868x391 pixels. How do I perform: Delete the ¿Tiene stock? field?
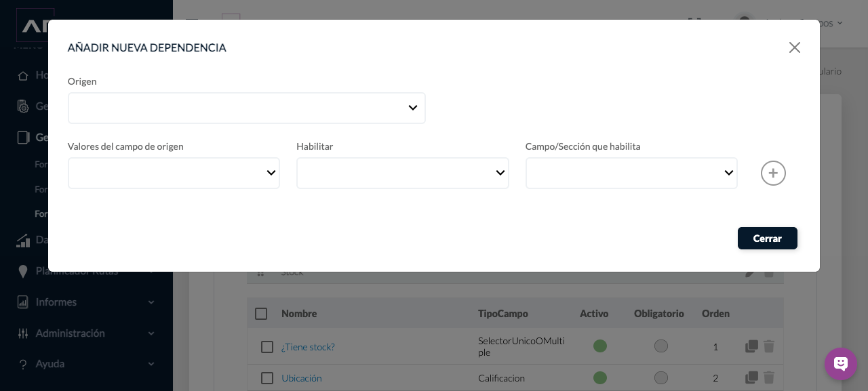[x=769, y=346]
